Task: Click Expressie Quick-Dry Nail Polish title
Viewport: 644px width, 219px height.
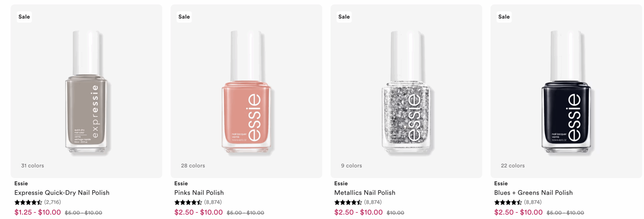Action: [62, 193]
